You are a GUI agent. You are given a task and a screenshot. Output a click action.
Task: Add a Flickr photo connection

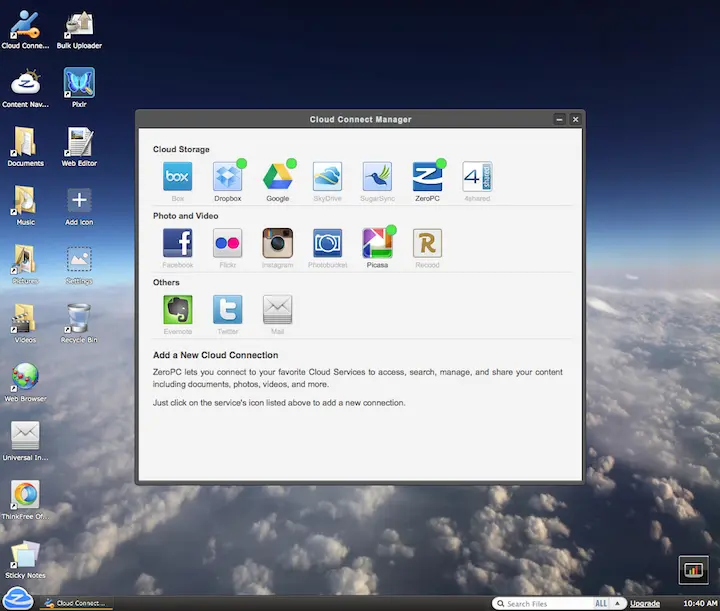click(228, 243)
